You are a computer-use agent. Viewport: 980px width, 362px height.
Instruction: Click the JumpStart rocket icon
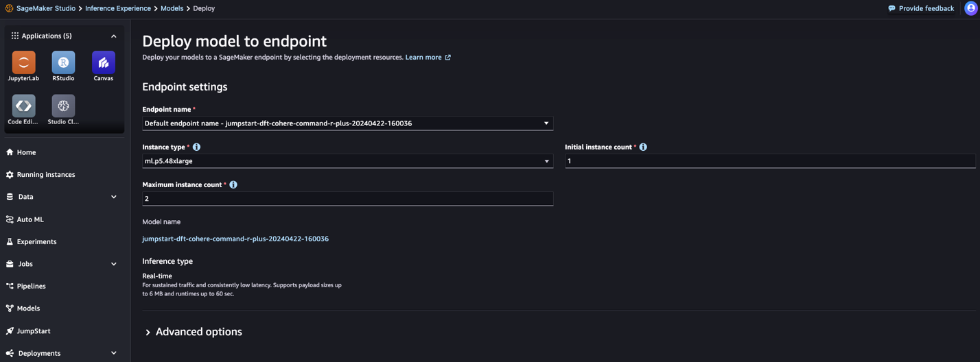tap(10, 331)
